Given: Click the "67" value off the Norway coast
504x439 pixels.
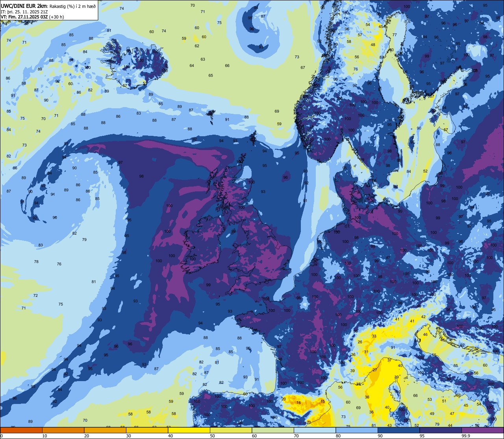Looking at the screenshot, I should point(303,67).
